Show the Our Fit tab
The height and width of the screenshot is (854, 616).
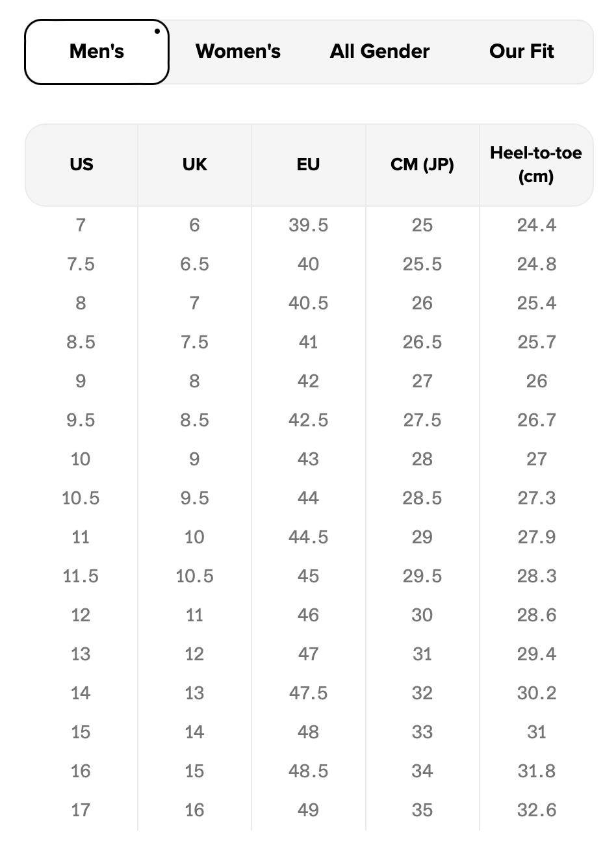(x=521, y=52)
